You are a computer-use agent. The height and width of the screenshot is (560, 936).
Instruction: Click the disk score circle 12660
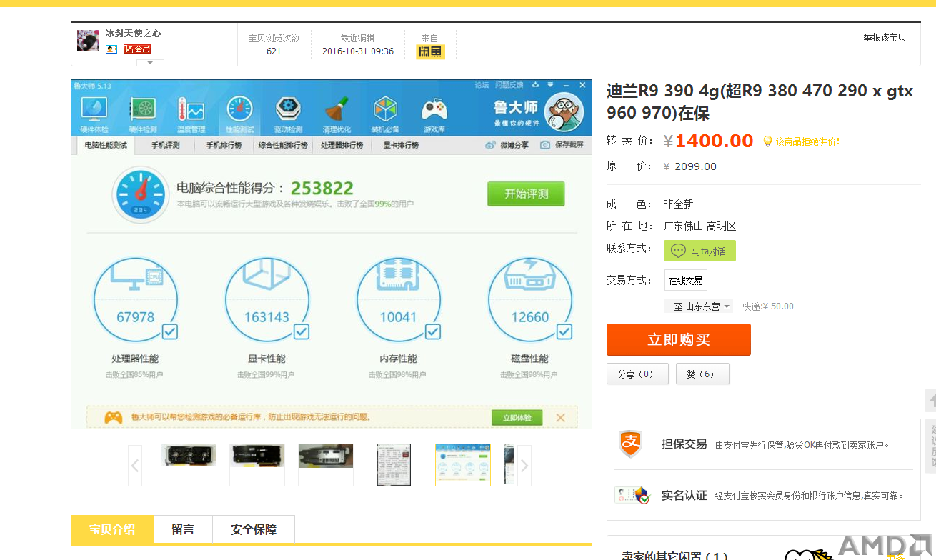[x=530, y=299]
